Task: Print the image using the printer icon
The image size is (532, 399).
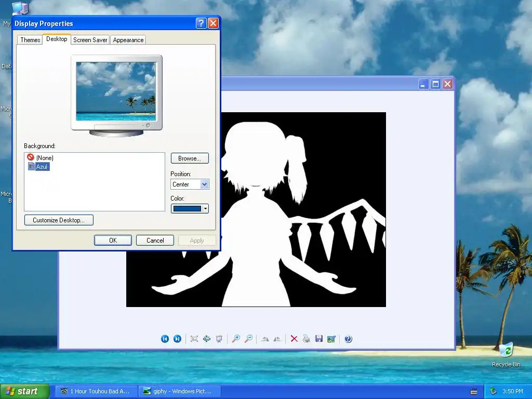Action: (x=307, y=339)
